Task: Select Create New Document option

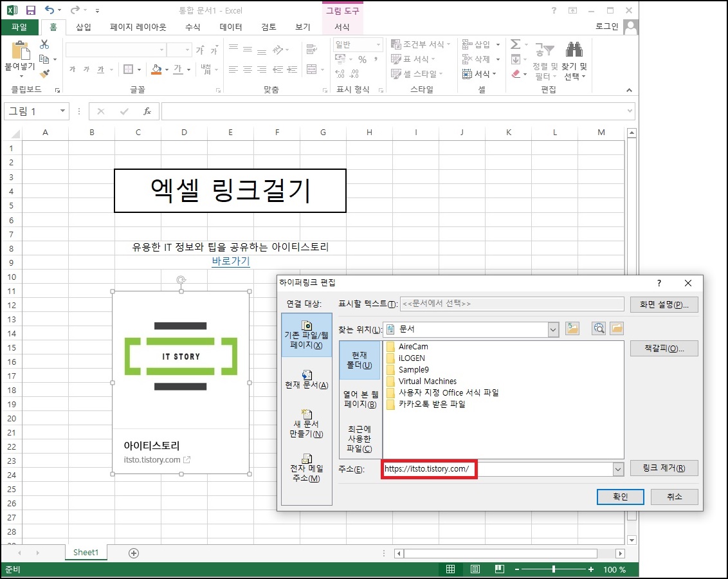Action: click(306, 423)
